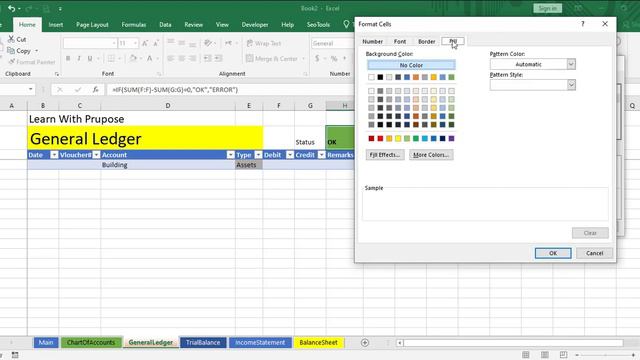Viewport: 640px width, 360px height.
Task: Click the Decrease Indent icon
Action: (x=208, y=58)
